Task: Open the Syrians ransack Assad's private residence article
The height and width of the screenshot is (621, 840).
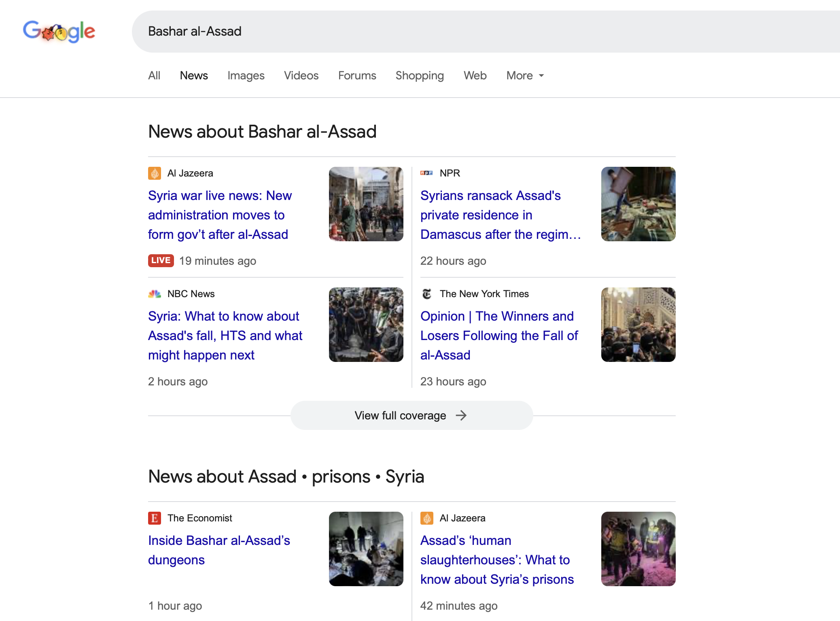Action: coord(501,215)
